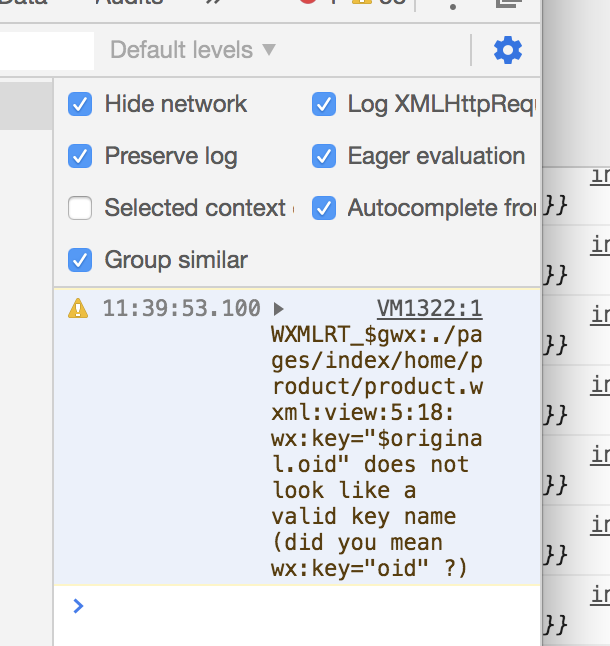Toggle the Group similar checkbox
Image resolution: width=610 pixels, height=646 pixels.
point(80,260)
